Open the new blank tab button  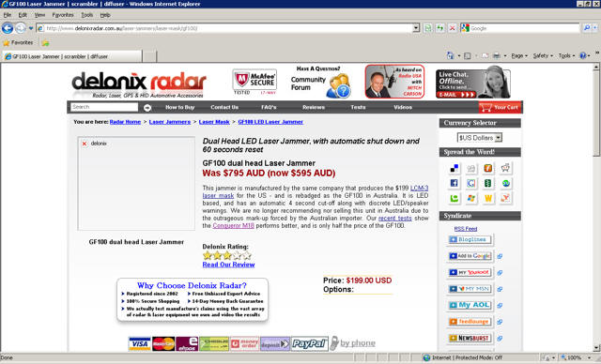pyautogui.click(x=149, y=56)
